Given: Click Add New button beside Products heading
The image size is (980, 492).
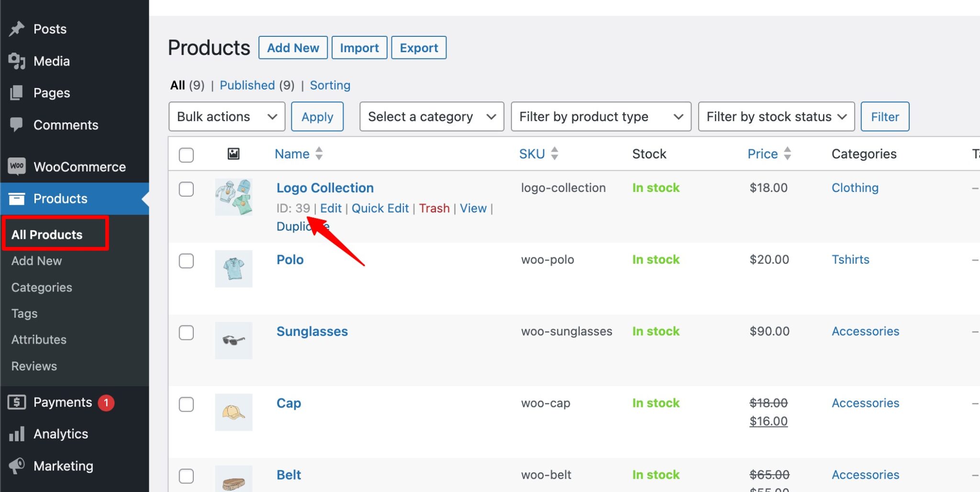Looking at the screenshot, I should [x=293, y=47].
